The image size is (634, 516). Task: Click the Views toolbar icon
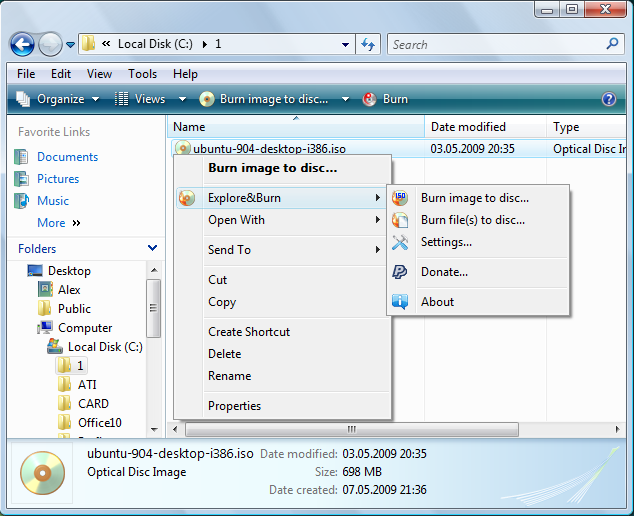pyautogui.click(x=121, y=99)
